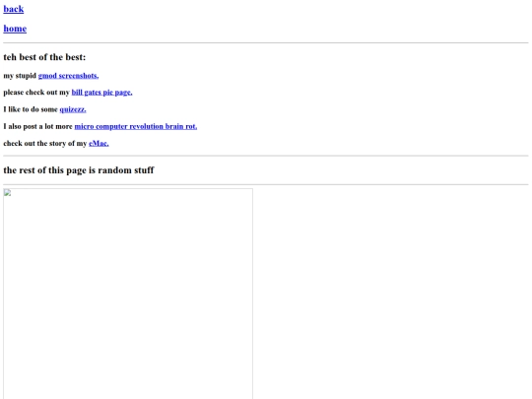This screenshot has height=399, width=532.
Task: Follow the "micro computer revolution brain rot" link
Action: tap(136, 126)
